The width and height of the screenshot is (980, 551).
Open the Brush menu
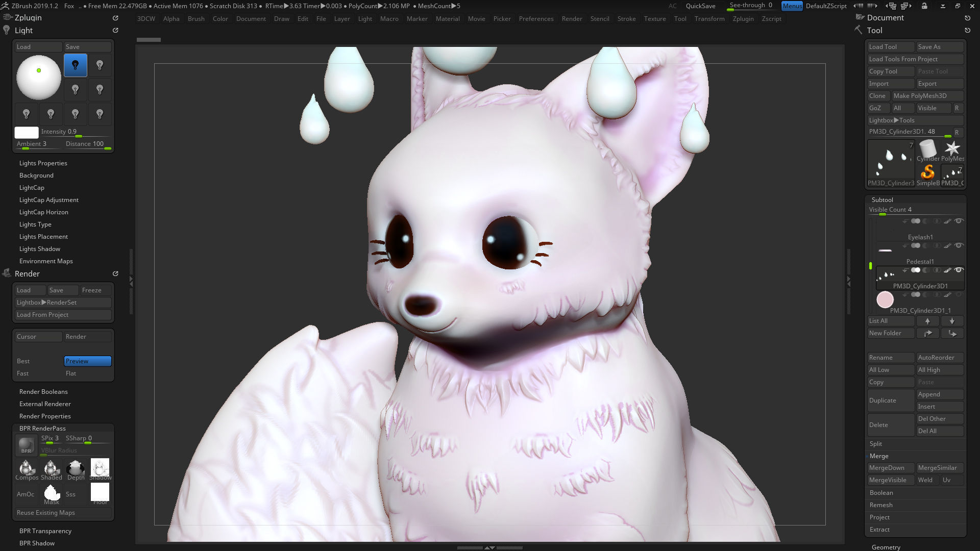click(196, 19)
